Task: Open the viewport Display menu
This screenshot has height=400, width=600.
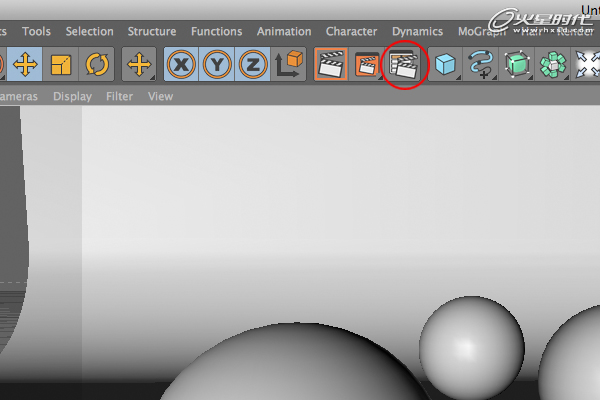Action: (x=72, y=96)
